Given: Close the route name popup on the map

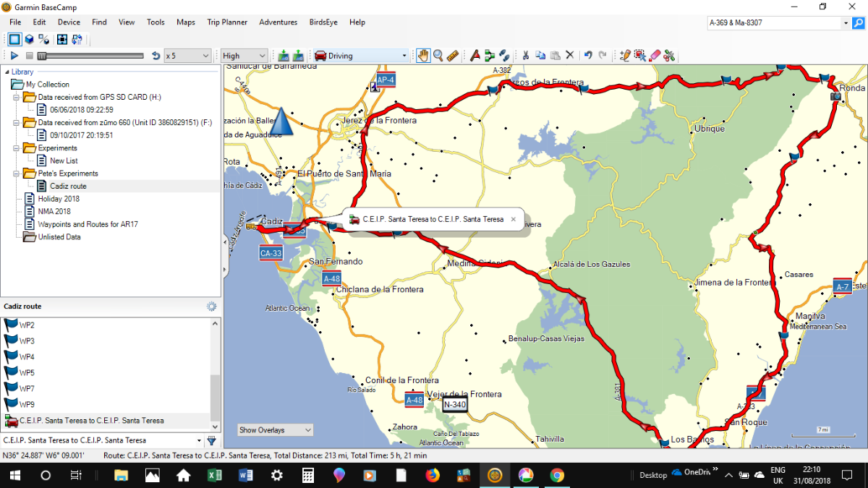Looking at the screenshot, I should (x=513, y=219).
